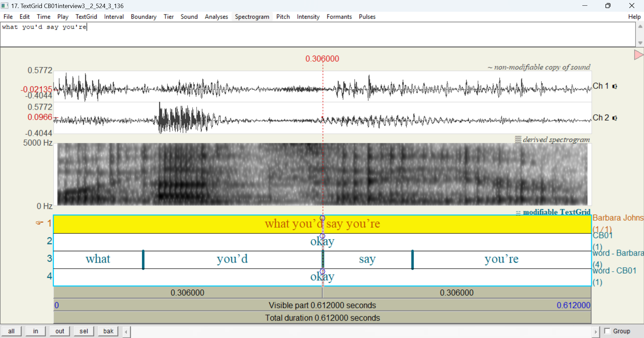The height and width of the screenshot is (338, 644).
Task: Click boundary between 'what' and "you'd"
Action: [x=143, y=260]
